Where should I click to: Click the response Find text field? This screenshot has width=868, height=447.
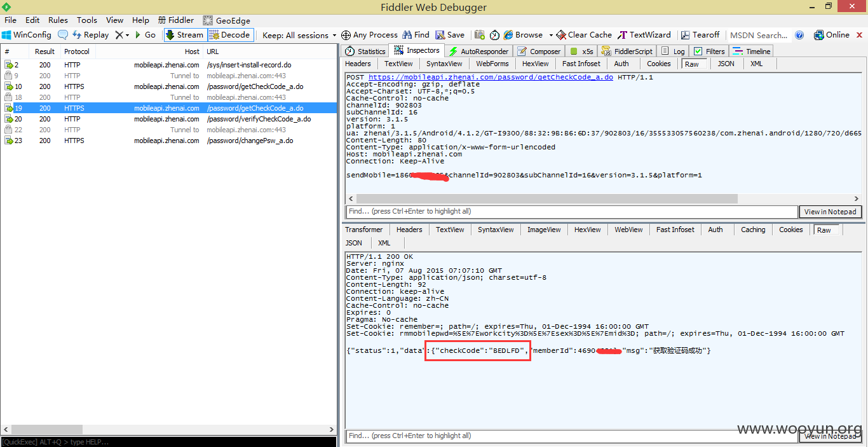572,436
